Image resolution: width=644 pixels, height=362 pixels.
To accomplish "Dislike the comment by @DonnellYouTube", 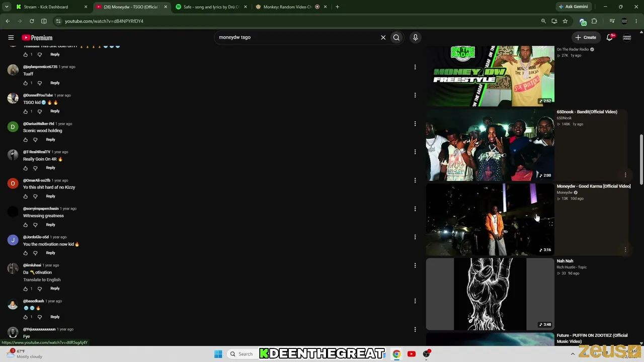I will 40,111.
